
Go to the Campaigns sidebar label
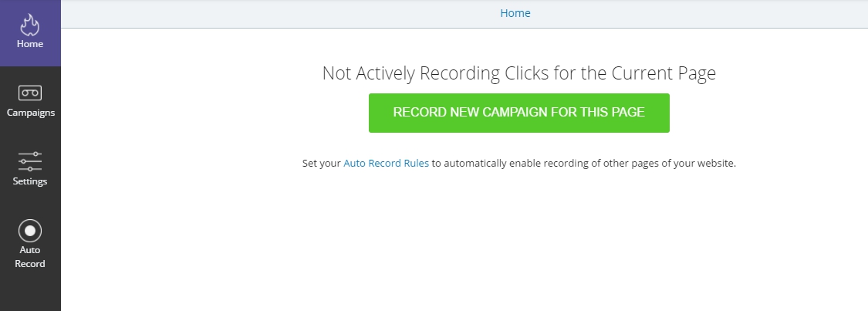[30, 113]
